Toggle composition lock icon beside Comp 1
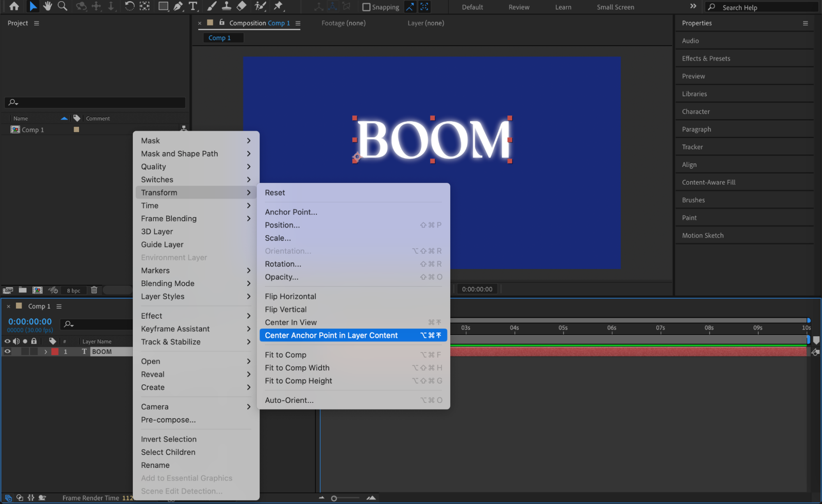 click(222, 23)
